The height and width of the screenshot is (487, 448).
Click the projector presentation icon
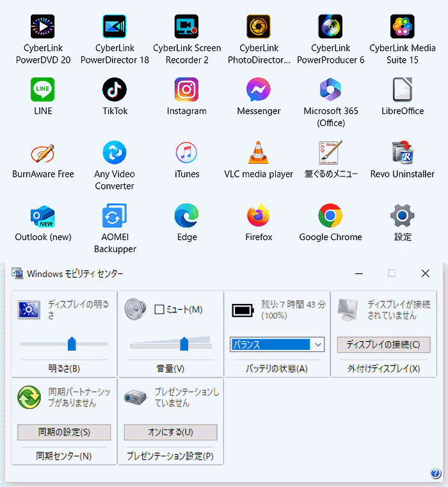coord(136,397)
